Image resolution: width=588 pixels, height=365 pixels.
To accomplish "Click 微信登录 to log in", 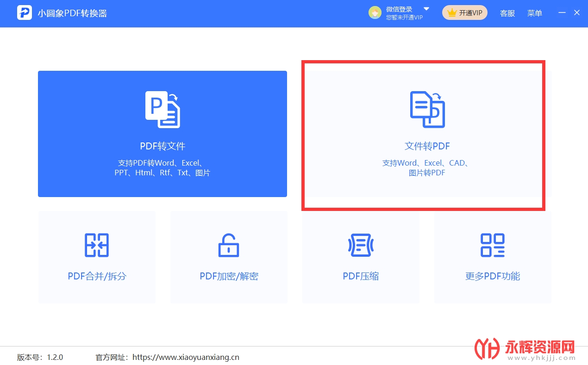I will [399, 9].
